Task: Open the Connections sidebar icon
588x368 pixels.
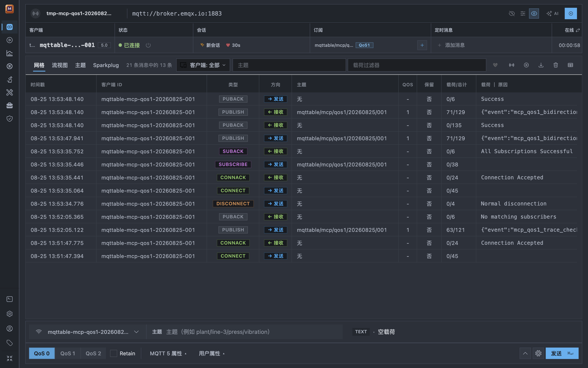Action: (9, 27)
